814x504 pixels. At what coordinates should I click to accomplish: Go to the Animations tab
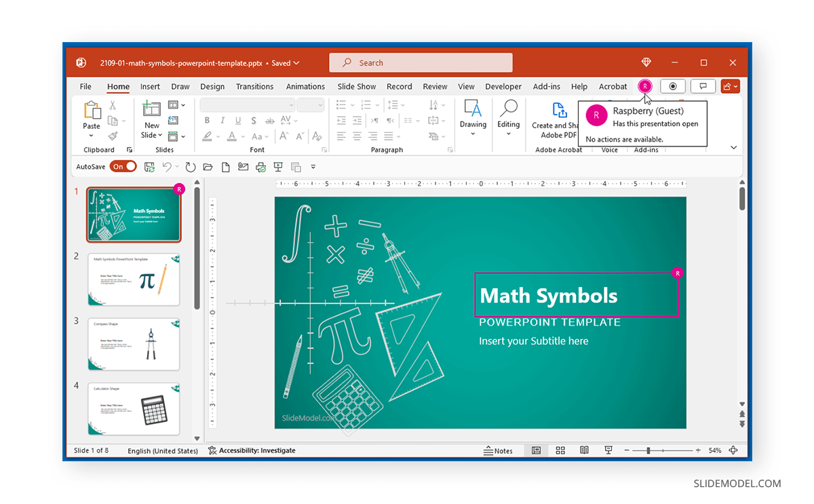[305, 86]
